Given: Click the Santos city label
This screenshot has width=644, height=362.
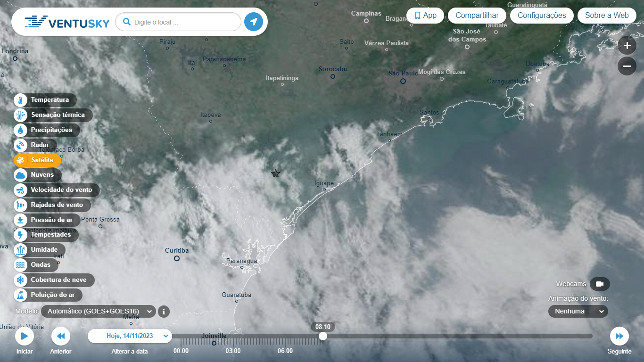Looking at the screenshot, I should pyautogui.click(x=429, y=112).
